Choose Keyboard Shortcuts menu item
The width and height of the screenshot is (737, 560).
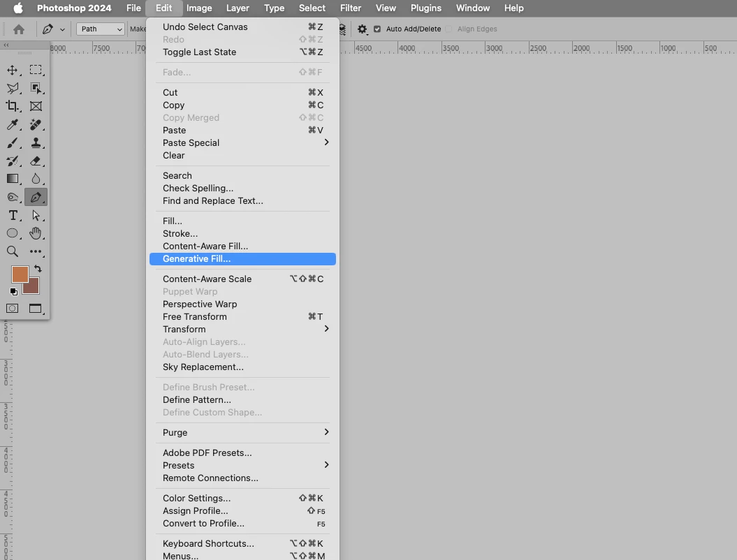[x=242, y=543]
